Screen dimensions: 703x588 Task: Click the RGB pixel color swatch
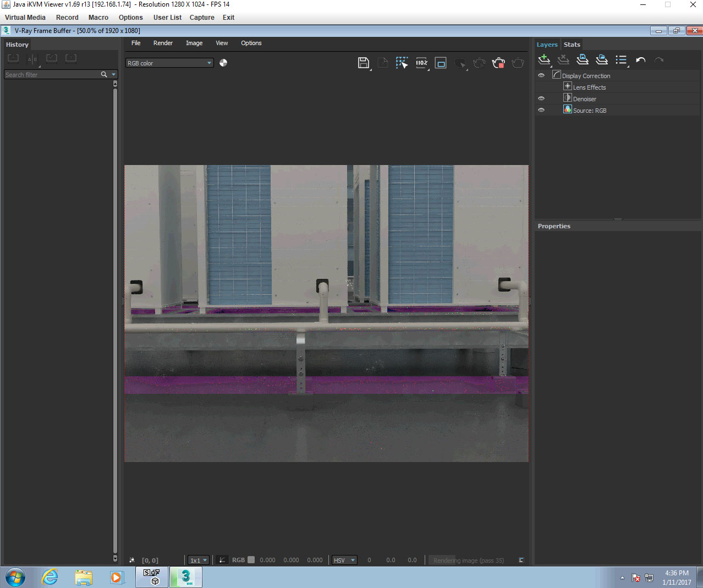click(x=251, y=560)
